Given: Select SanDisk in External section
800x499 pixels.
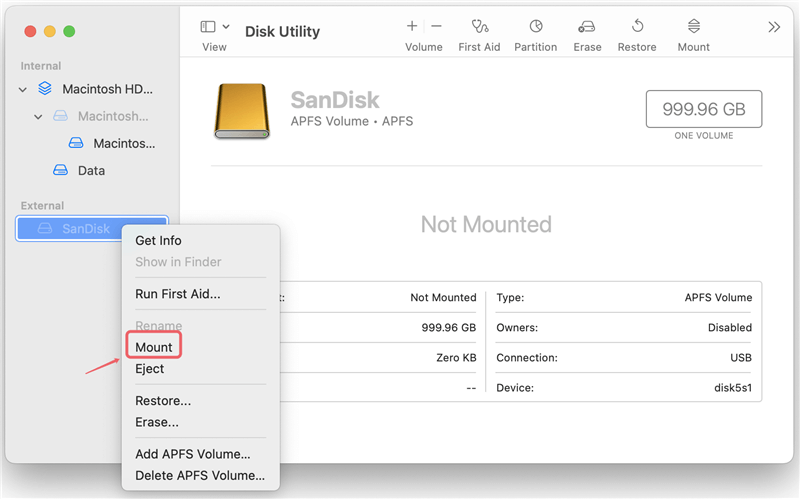Looking at the screenshot, I should 92,228.
